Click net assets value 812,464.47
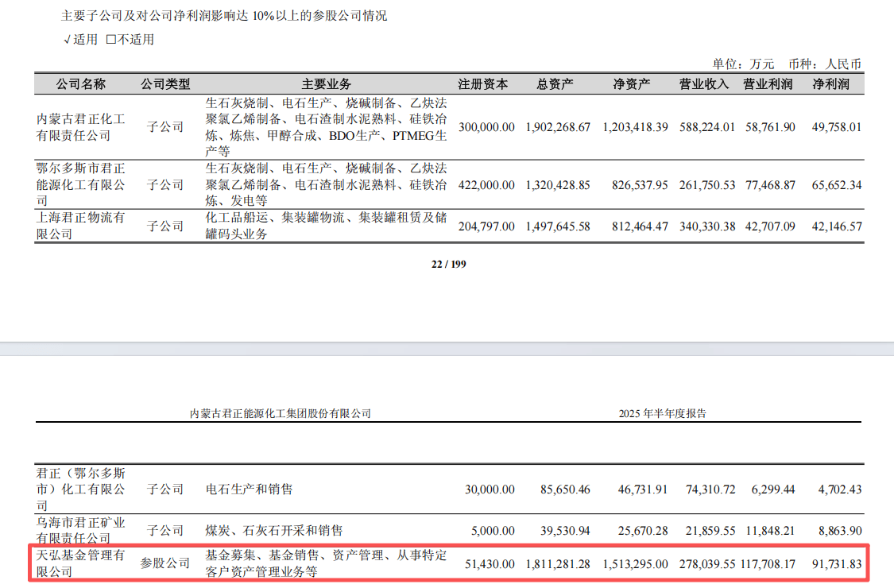The width and height of the screenshot is (894, 588). coord(640,226)
